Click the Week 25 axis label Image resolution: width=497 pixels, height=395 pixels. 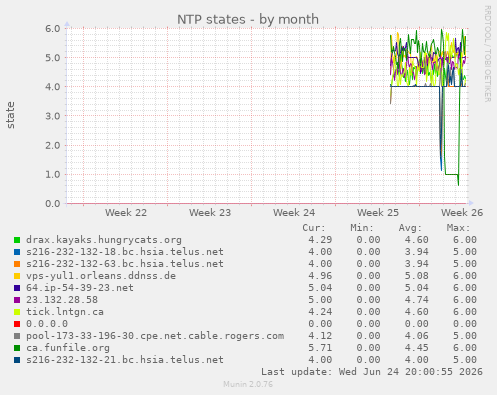(x=378, y=213)
